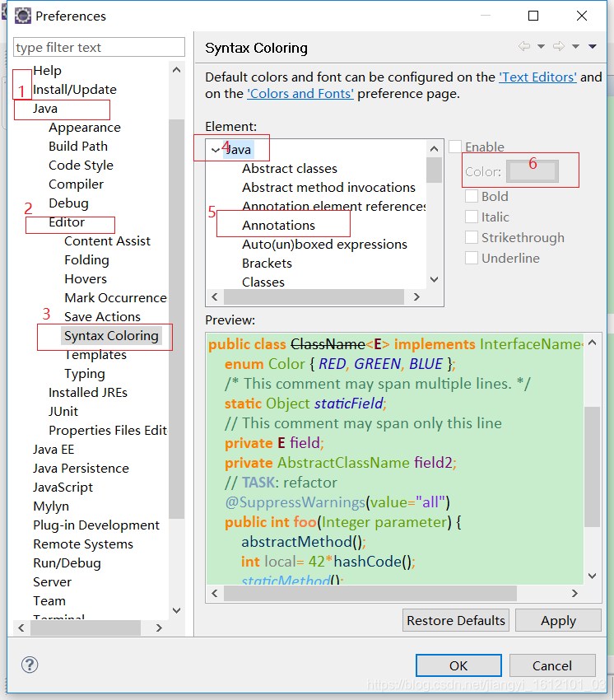614x700 pixels.
Task: Select Team in the tree
Action: (49, 601)
